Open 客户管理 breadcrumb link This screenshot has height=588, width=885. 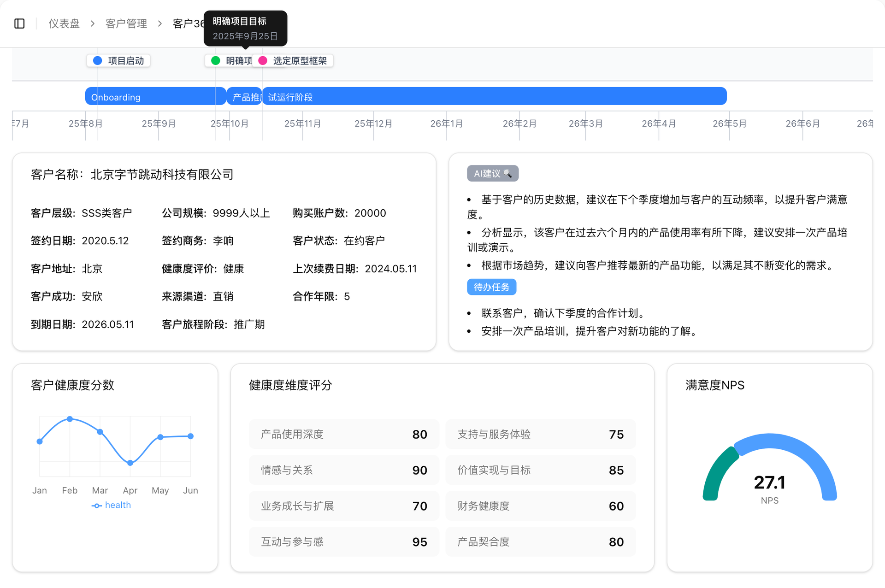(x=126, y=24)
